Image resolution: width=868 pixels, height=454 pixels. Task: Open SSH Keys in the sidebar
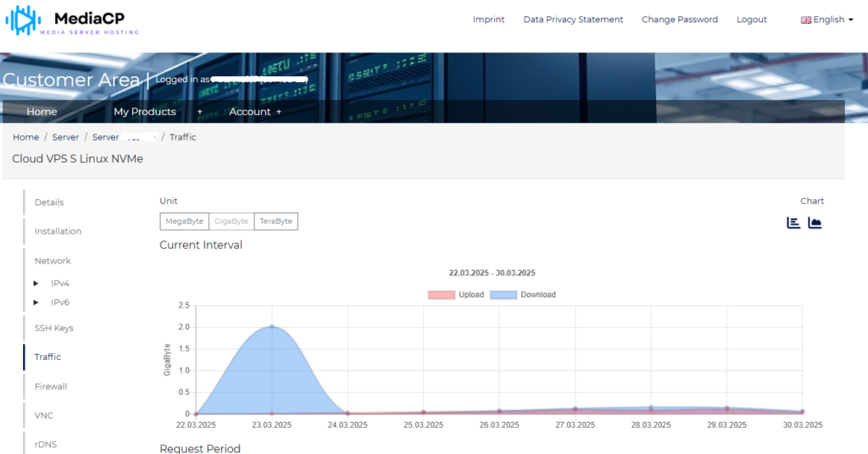pyautogui.click(x=53, y=328)
